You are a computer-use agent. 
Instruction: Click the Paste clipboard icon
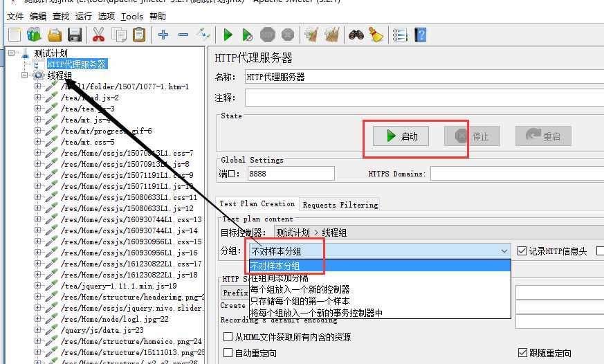click(138, 35)
